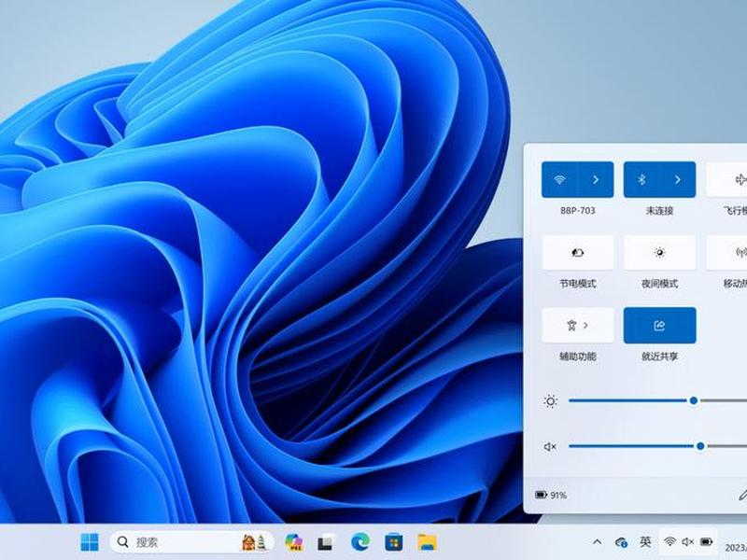Click the Wi-Fi icon in system tray

(669, 541)
